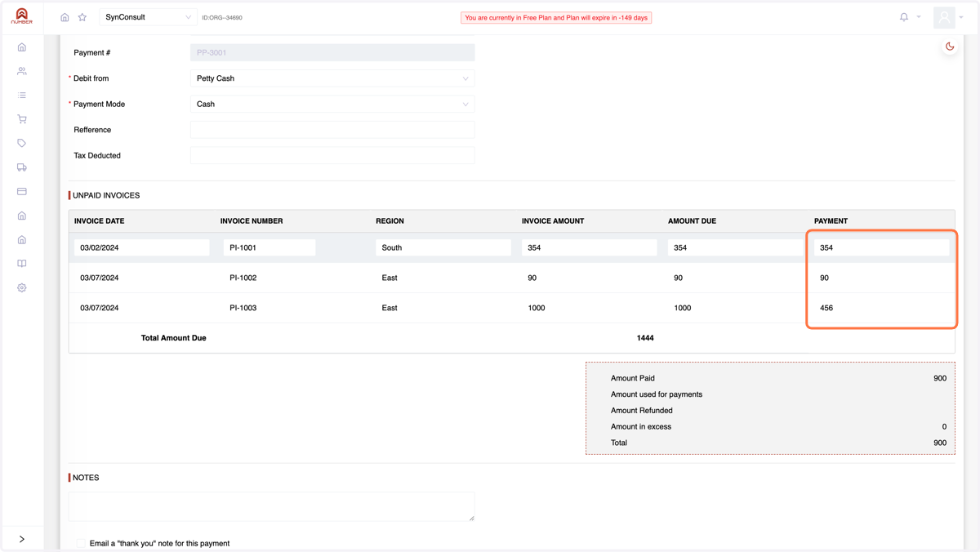Open the book icon in sidebar
Viewport: 980px width, 552px height.
[22, 264]
